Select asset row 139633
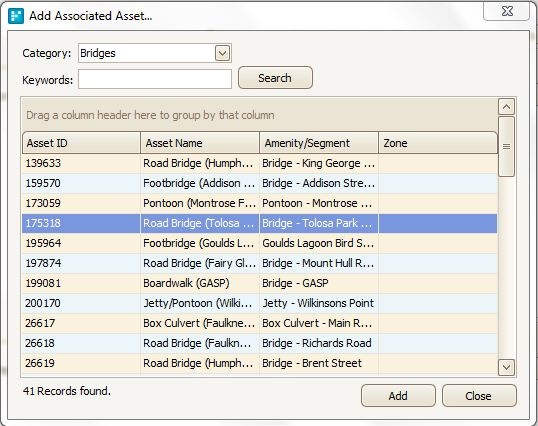 259,163
